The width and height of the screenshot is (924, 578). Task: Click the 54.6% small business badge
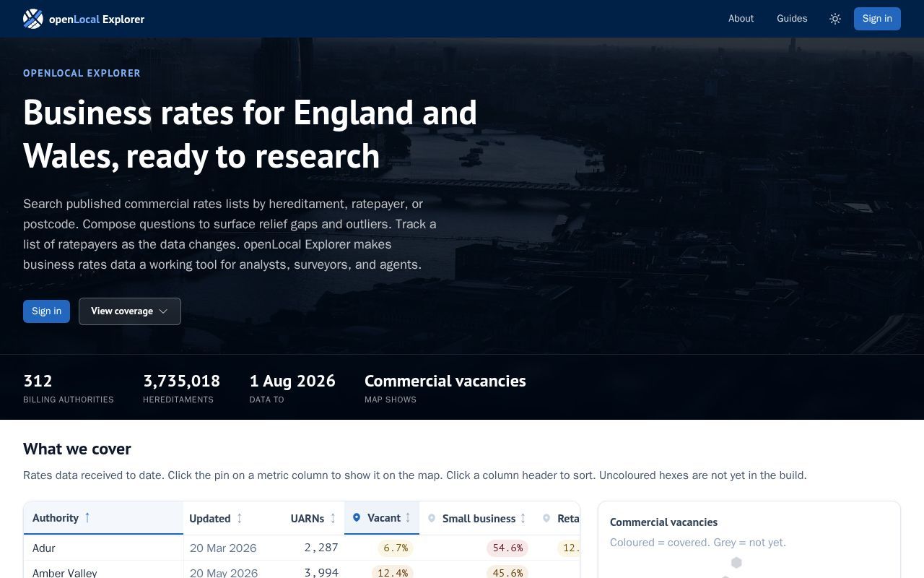click(507, 548)
